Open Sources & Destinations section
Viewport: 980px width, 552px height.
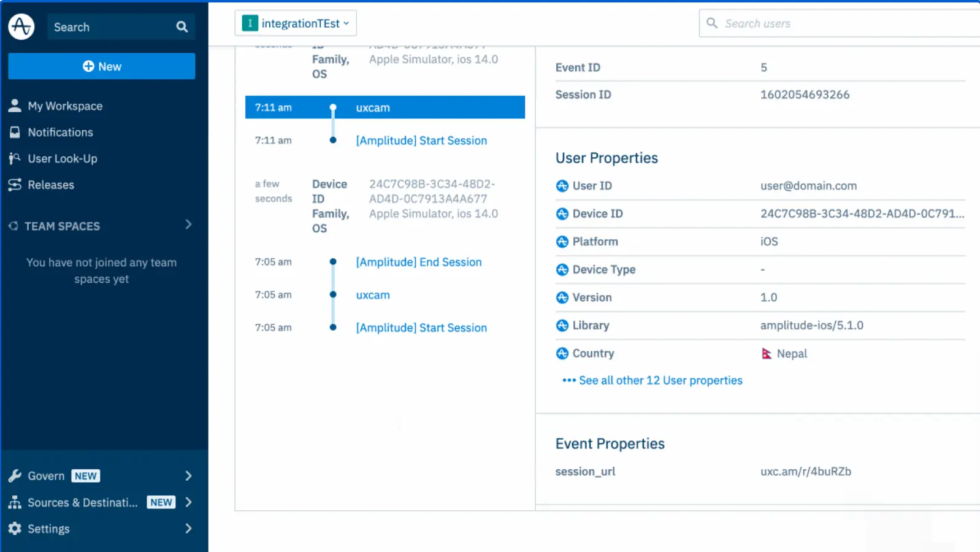pos(83,502)
